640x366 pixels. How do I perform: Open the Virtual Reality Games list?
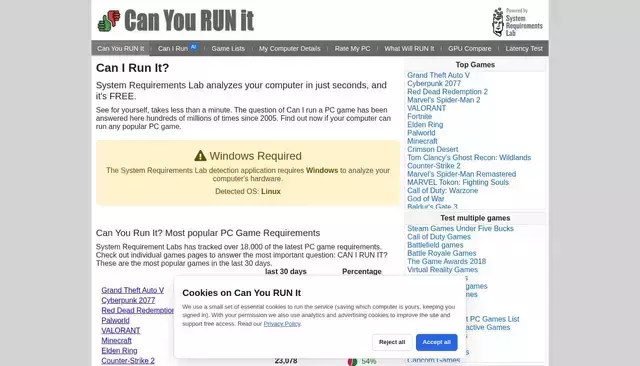point(442,270)
